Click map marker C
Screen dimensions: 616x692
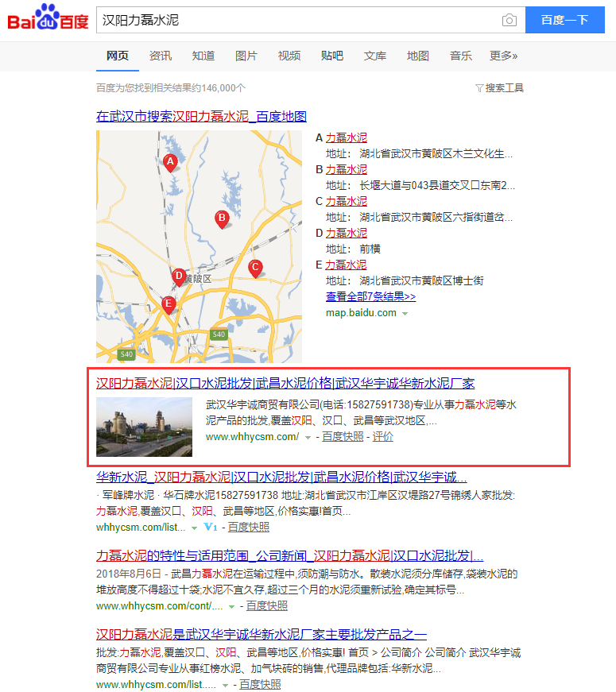pos(255,269)
